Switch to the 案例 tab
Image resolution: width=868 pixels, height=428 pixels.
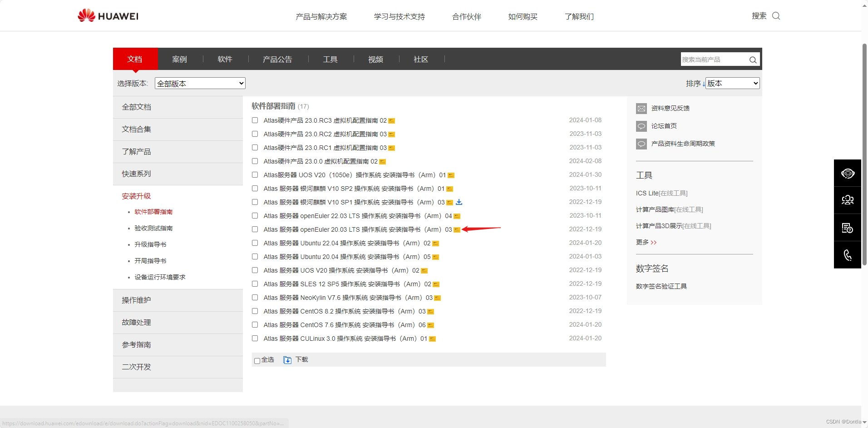pyautogui.click(x=180, y=59)
